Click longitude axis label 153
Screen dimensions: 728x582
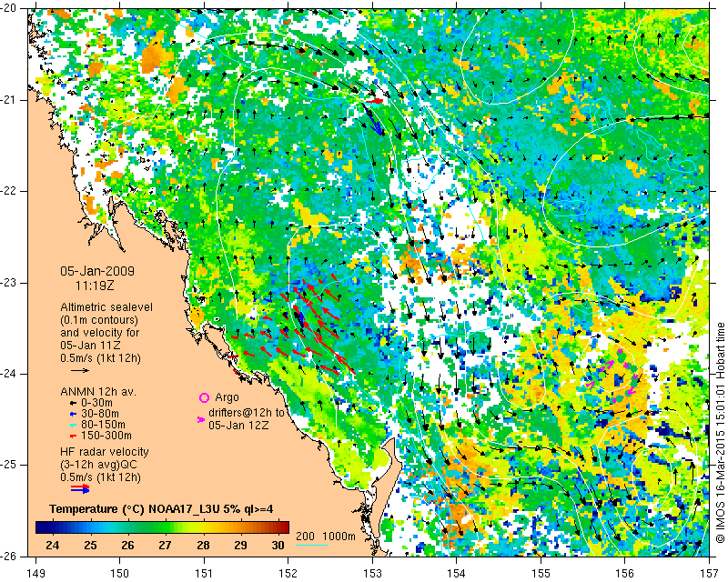click(x=372, y=573)
